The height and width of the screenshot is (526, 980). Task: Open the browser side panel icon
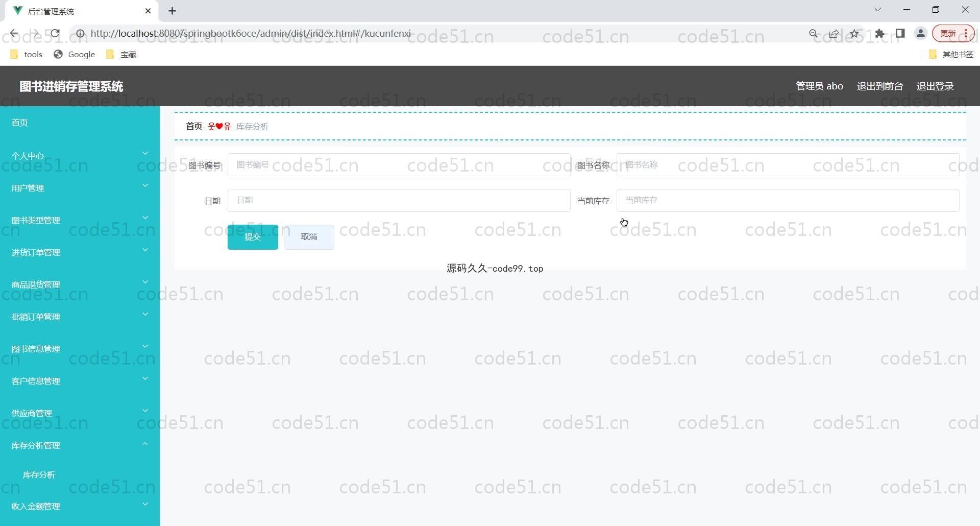[900, 34]
